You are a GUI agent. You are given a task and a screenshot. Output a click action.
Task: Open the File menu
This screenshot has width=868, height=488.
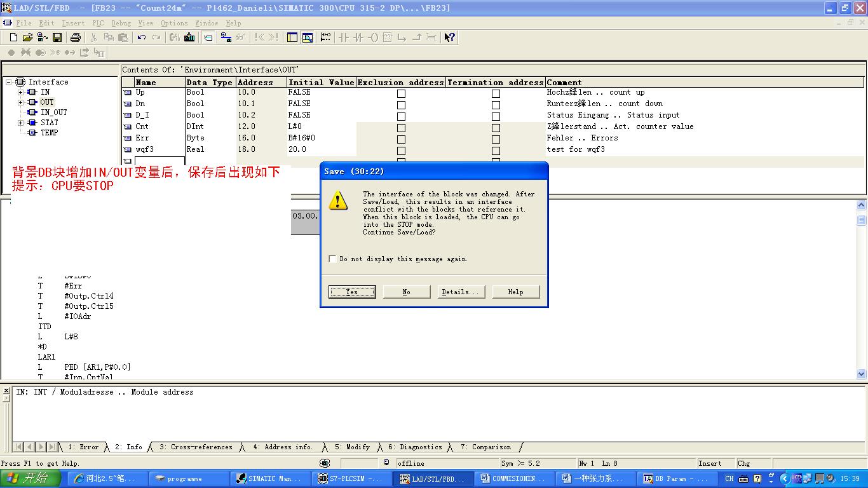point(24,23)
